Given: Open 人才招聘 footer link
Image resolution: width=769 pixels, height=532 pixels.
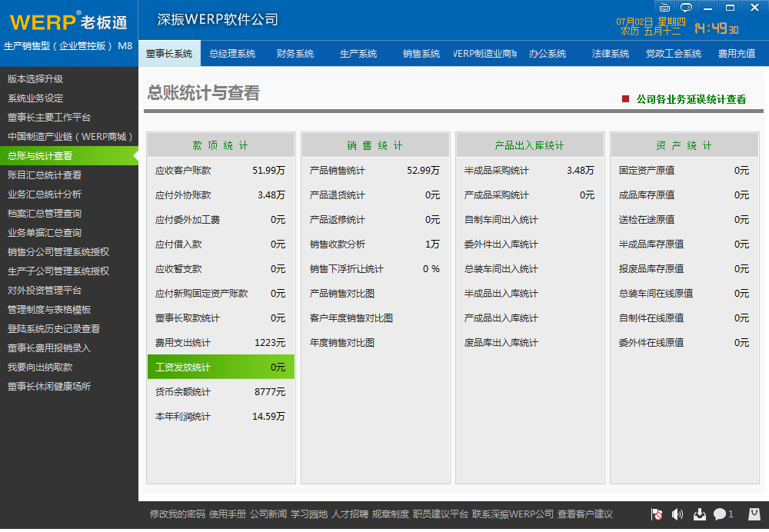Looking at the screenshot, I should [x=350, y=514].
